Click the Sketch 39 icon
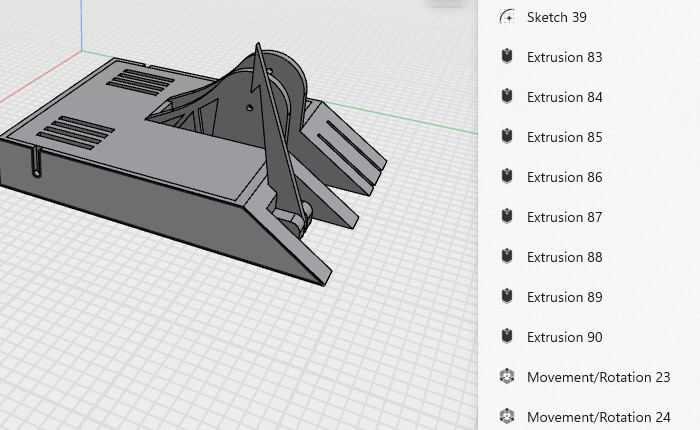This screenshot has height=430, width=700. pyautogui.click(x=507, y=17)
